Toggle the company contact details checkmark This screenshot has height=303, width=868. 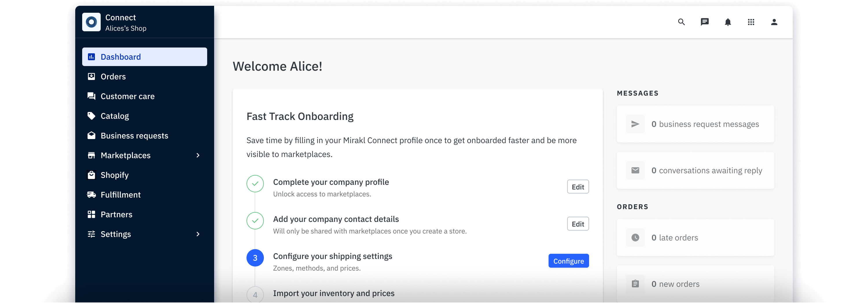pos(255,221)
